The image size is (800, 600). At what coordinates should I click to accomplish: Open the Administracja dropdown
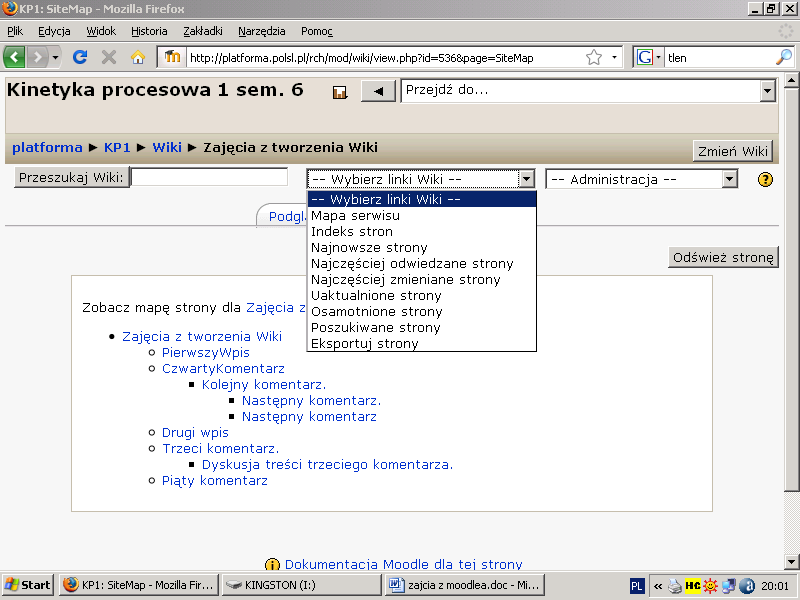tap(642, 179)
